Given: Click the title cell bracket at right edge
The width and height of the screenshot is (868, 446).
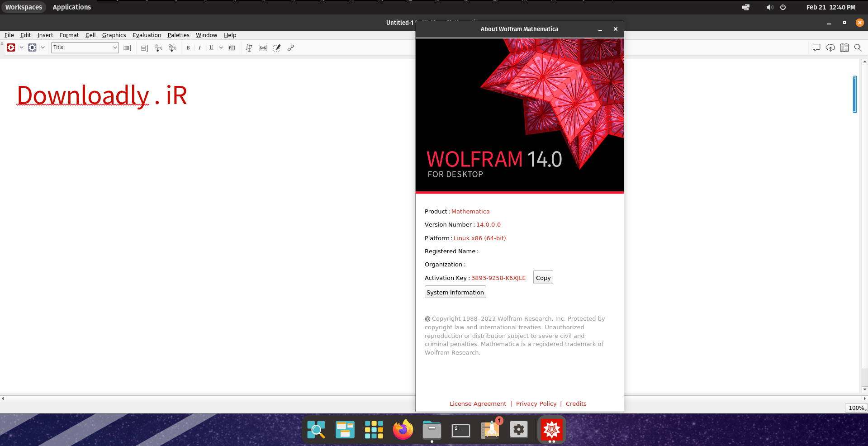Looking at the screenshot, I should tap(855, 94).
